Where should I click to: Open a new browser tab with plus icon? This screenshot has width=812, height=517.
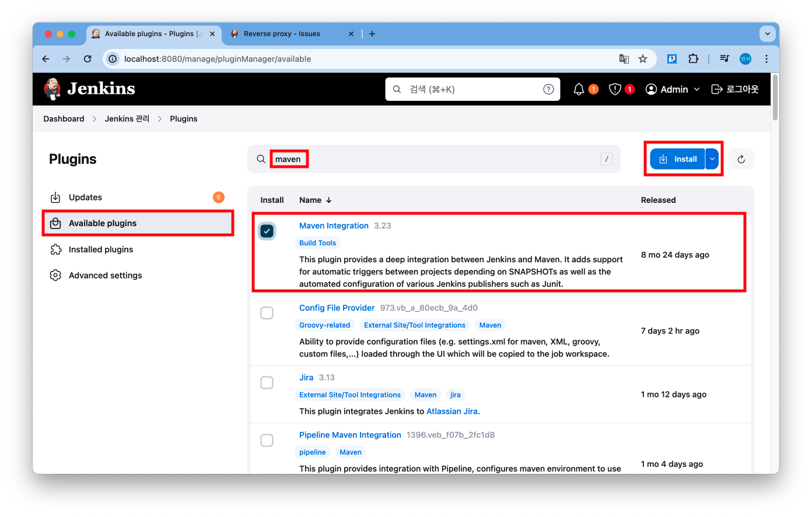[x=372, y=34]
